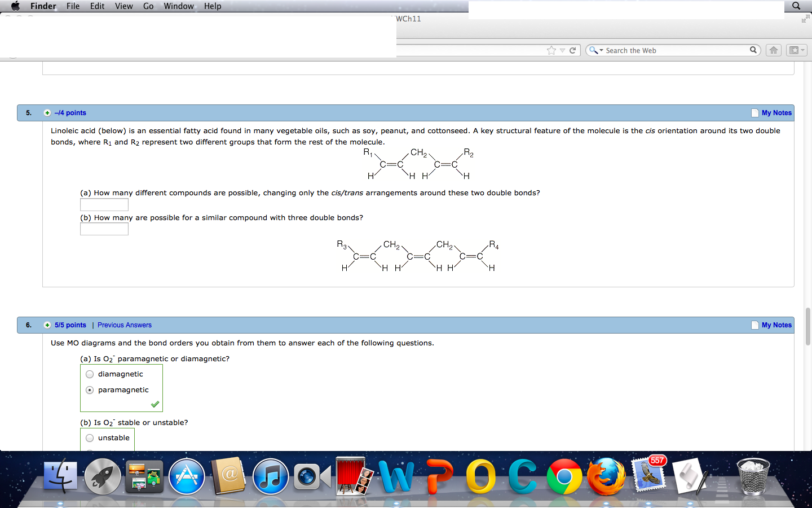The image size is (812, 508).
Task: Expand question 6 details with the plus icon
Action: click(47, 325)
